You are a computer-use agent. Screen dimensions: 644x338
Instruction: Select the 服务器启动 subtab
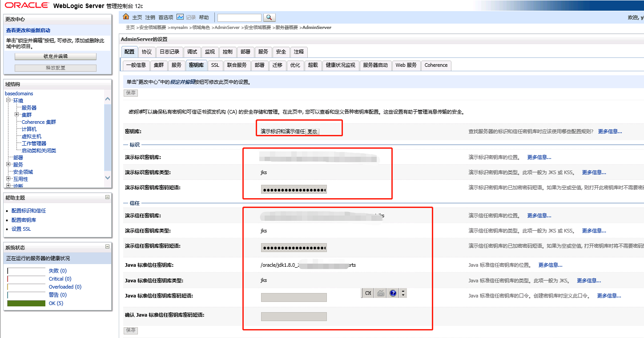click(375, 65)
